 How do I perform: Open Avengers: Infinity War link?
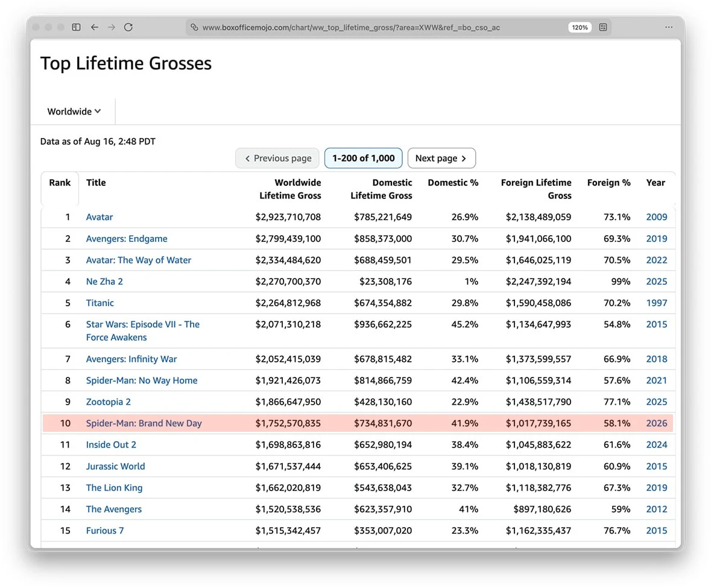(131, 359)
